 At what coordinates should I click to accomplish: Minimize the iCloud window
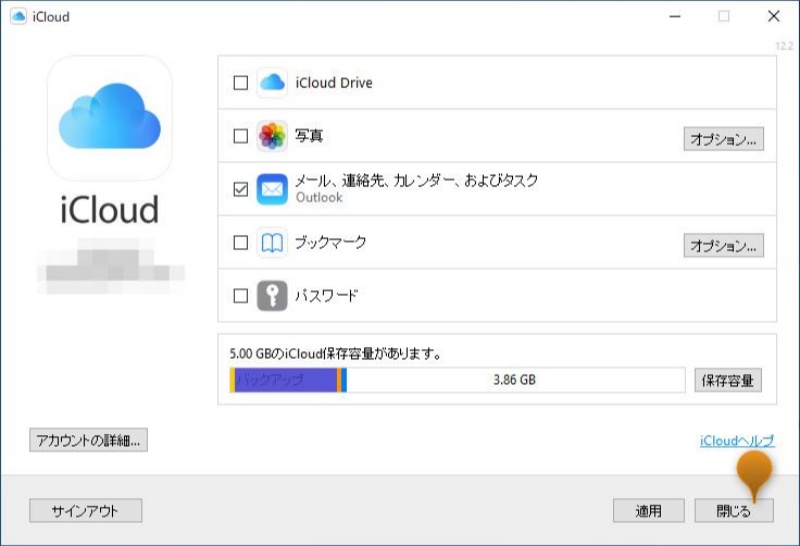(675, 16)
